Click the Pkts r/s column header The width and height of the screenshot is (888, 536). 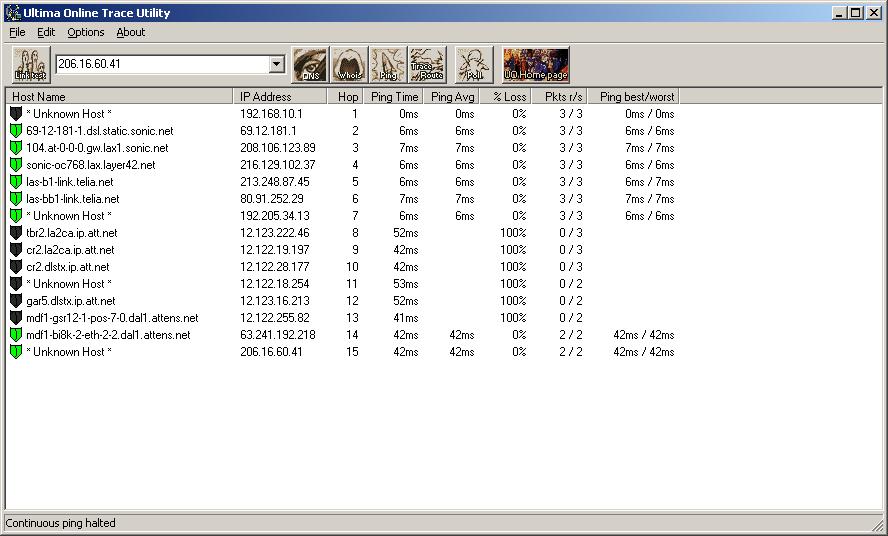pyautogui.click(x=560, y=97)
